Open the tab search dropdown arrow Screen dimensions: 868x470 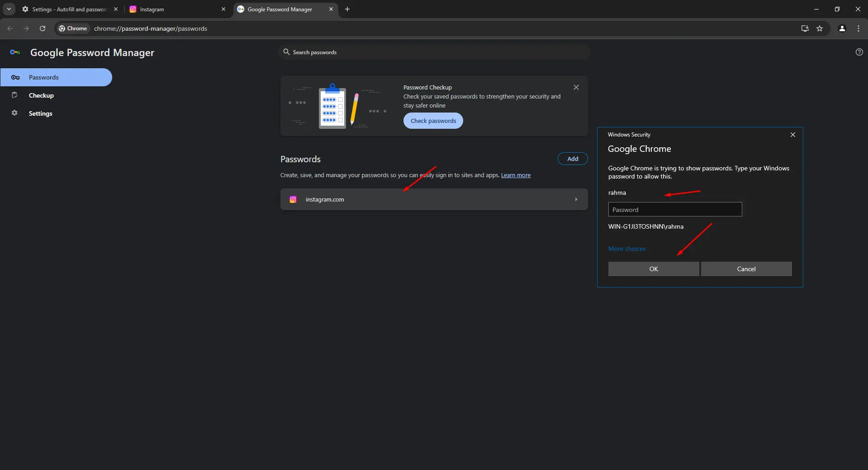click(9, 9)
